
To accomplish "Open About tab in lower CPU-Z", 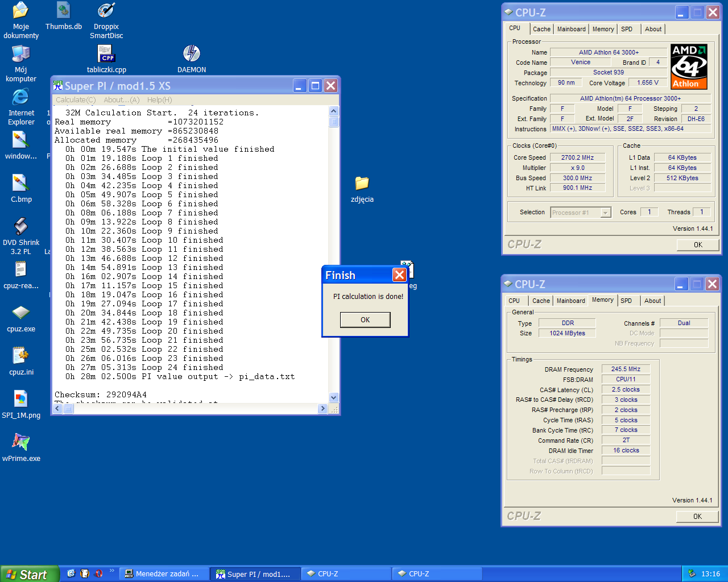I will point(652,301).
